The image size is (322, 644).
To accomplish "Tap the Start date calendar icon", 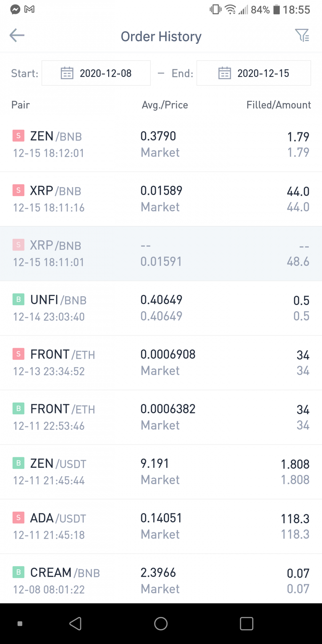I will point(67,73).
